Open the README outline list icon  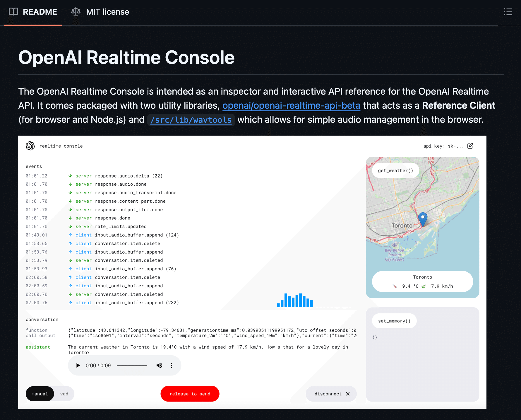coord(508,12)
